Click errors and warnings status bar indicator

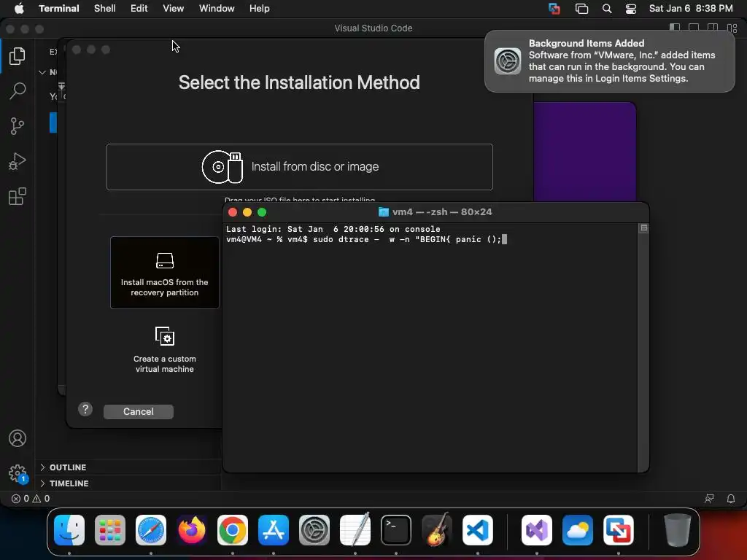coord(31,499)
